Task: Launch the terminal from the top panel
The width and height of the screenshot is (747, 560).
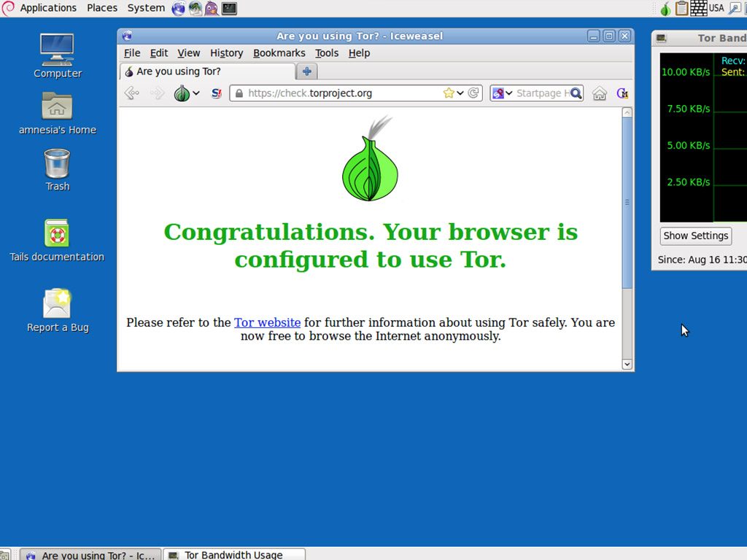Action: pyautogui.click(x=229, y=9)
